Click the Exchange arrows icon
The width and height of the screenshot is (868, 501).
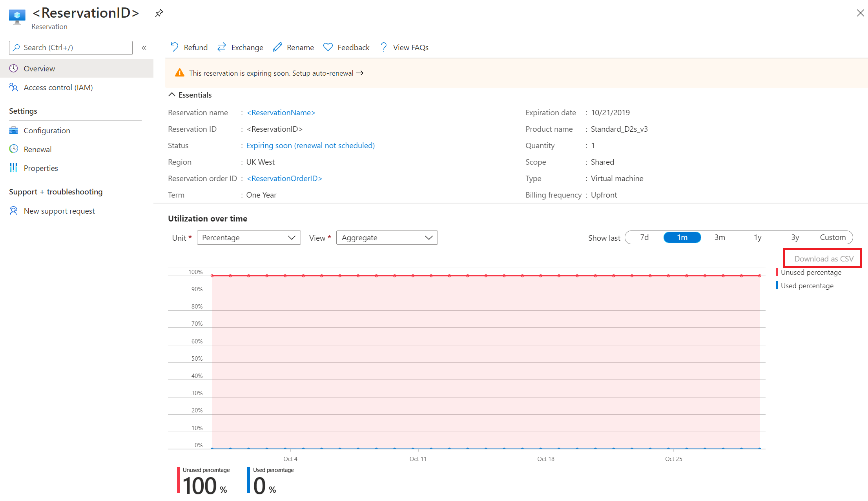[222, 47]
